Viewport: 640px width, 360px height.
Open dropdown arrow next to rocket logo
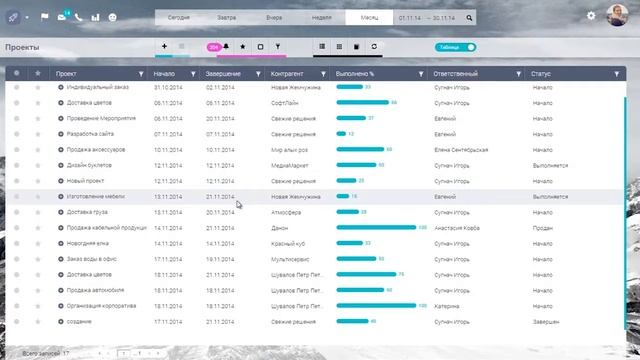tap(27, 18)
